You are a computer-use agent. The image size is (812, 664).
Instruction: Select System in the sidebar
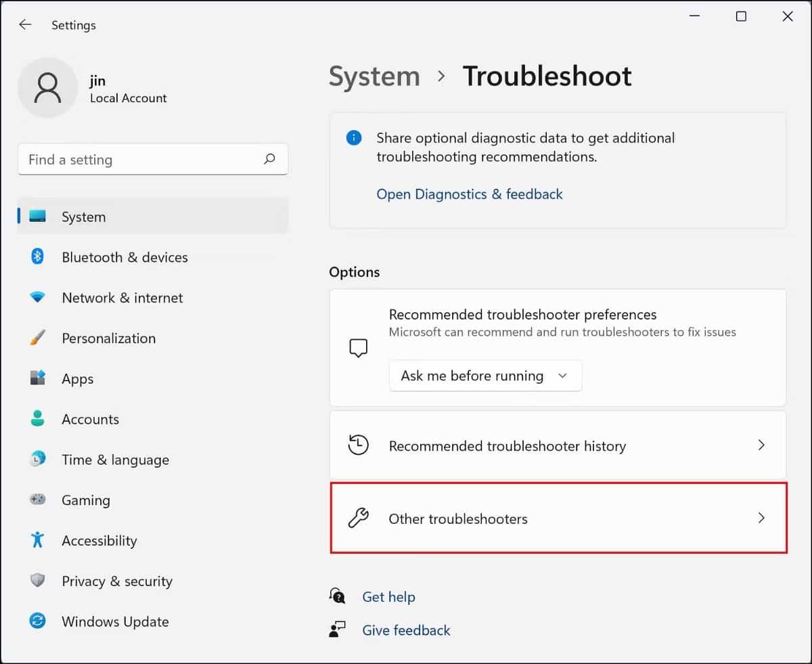(37, 217)
